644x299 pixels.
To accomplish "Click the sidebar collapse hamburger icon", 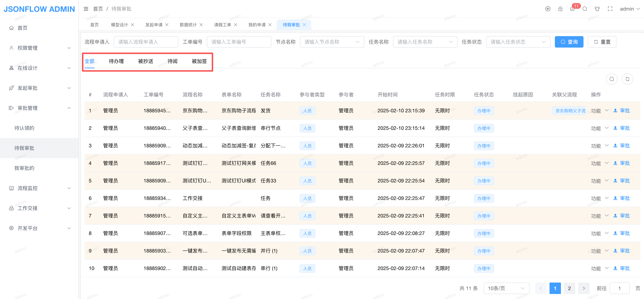I will point(86,9).
